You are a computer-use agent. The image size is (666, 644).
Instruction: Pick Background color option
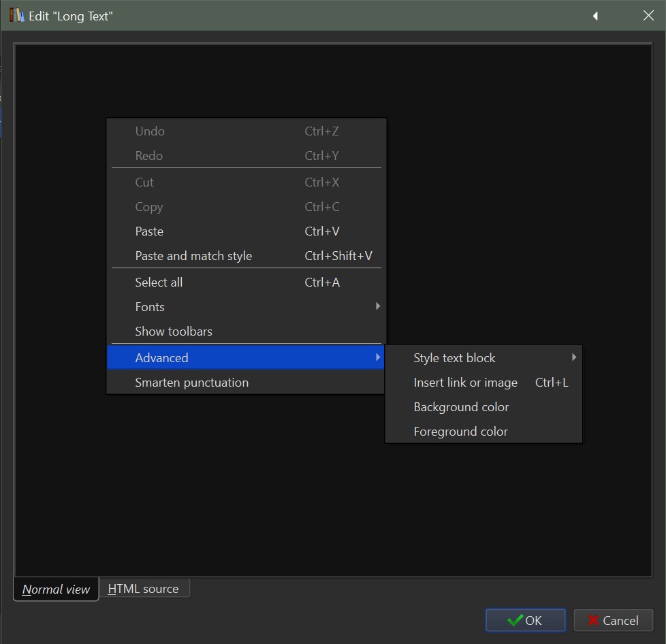(x=483, y=407)
